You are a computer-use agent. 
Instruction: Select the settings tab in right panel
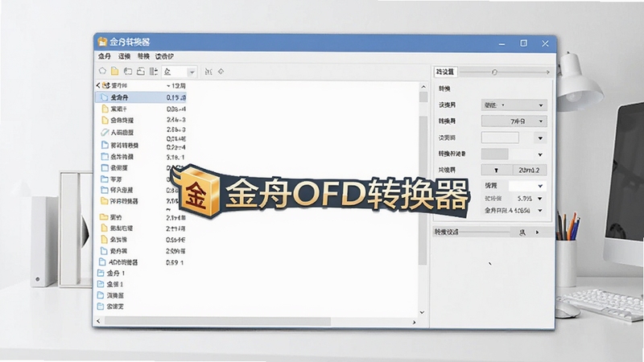click(445, 72)
